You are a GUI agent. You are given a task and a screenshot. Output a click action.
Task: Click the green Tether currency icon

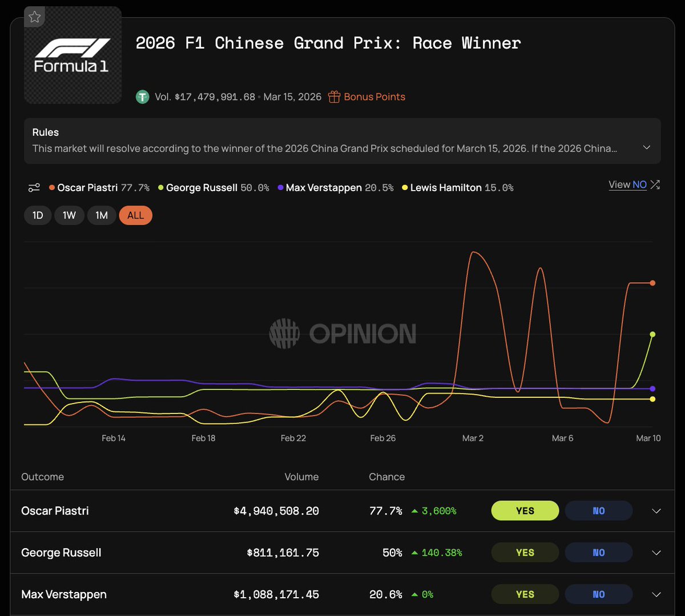coord(142,97)
